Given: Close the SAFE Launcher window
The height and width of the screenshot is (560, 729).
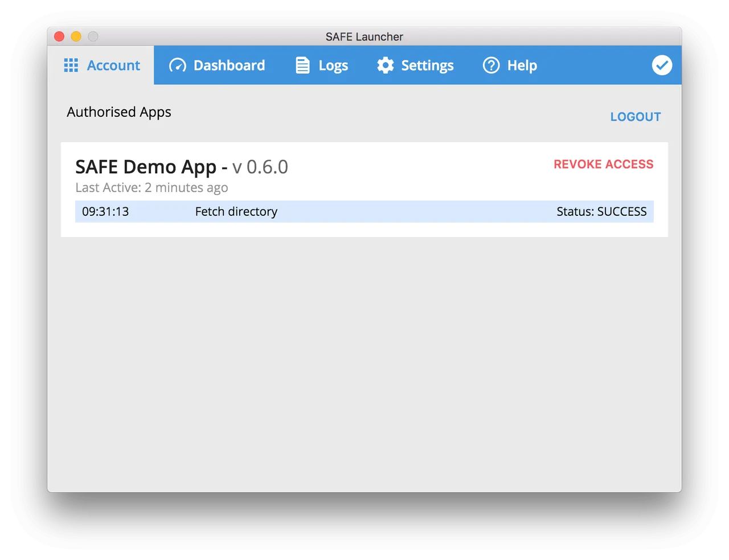Looking at the screenshot, I should (x=59, y=36).
